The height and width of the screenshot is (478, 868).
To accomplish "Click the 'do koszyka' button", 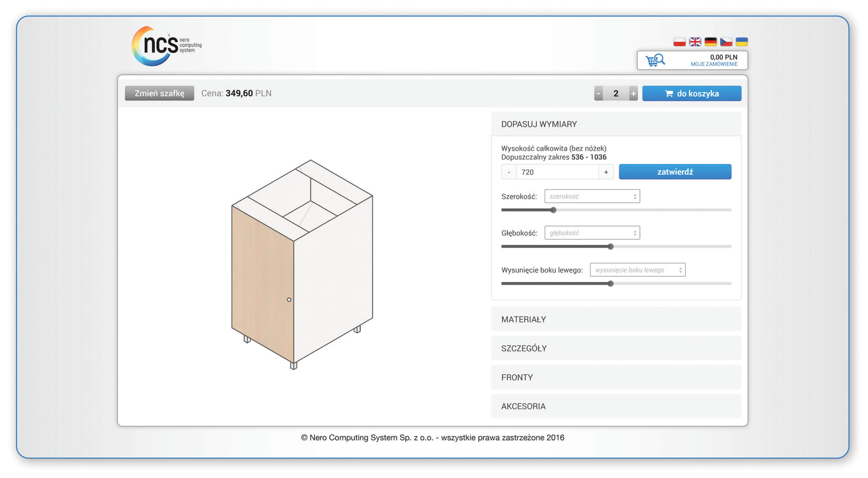I will (x=691, y=94).
